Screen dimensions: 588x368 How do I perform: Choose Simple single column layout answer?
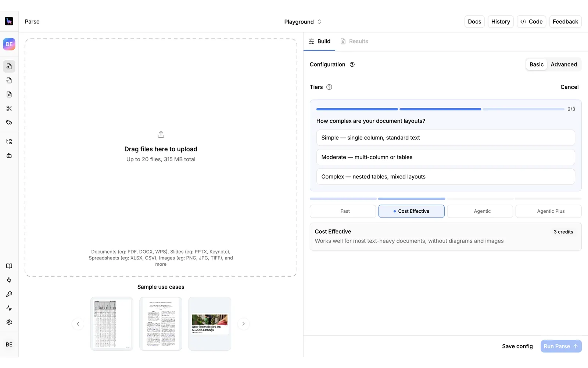click(445, 138)
